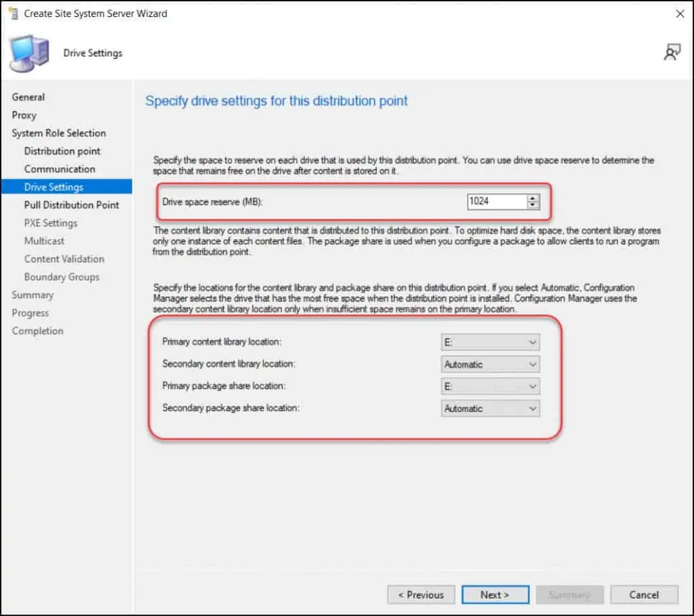This screenshot has height=616, width=694.
Task: Cancel the Create Site System Server wizard
Action: point(644,594)
